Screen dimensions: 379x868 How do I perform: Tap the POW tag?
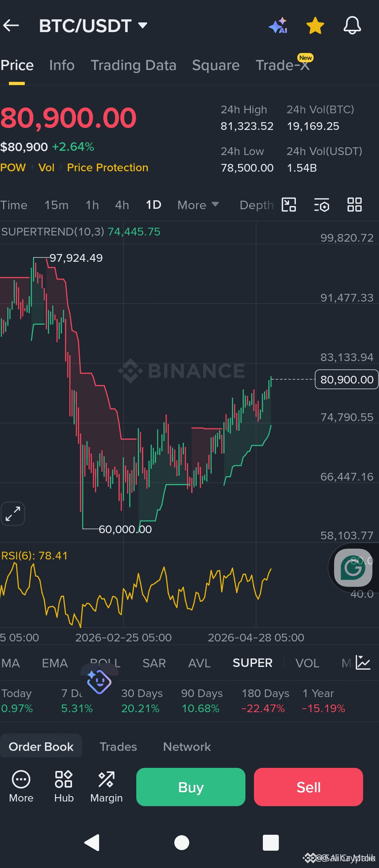click(13, 167)
